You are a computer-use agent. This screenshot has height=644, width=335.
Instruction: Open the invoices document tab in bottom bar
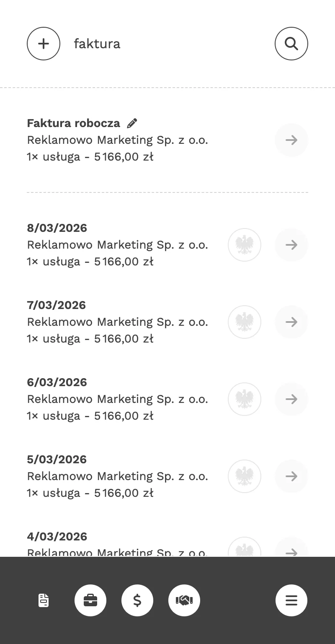tap(44, 600)
